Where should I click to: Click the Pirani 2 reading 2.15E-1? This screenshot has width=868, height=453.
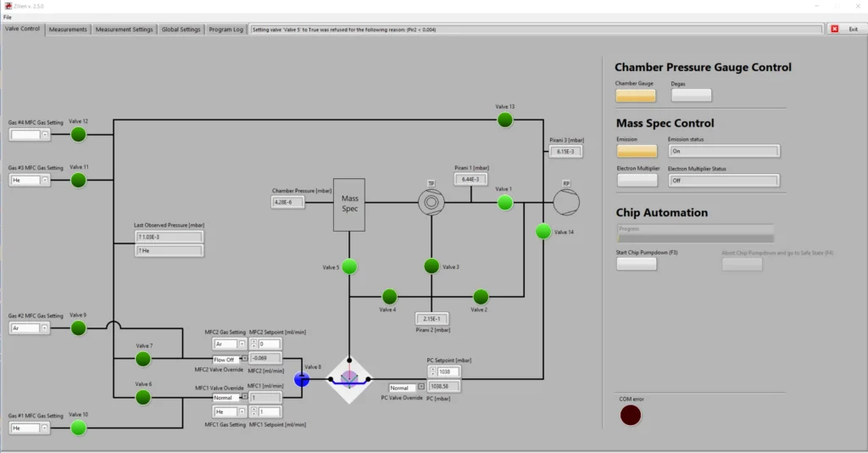tap(431, 318)
